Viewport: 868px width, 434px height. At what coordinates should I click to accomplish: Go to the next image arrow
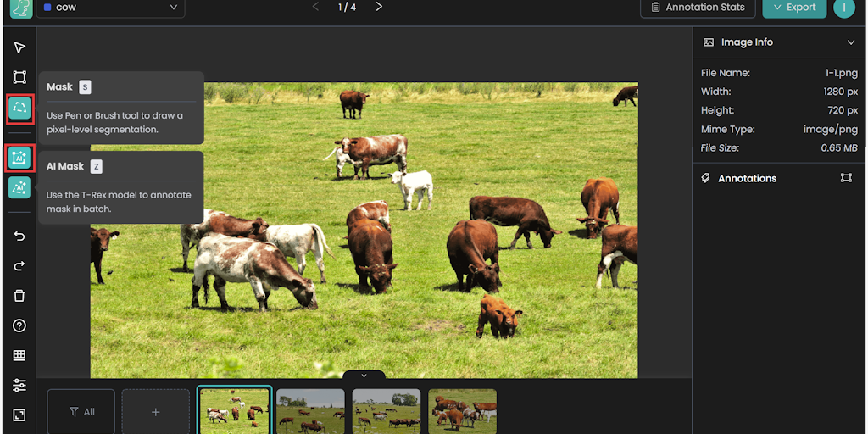(379, 7)
